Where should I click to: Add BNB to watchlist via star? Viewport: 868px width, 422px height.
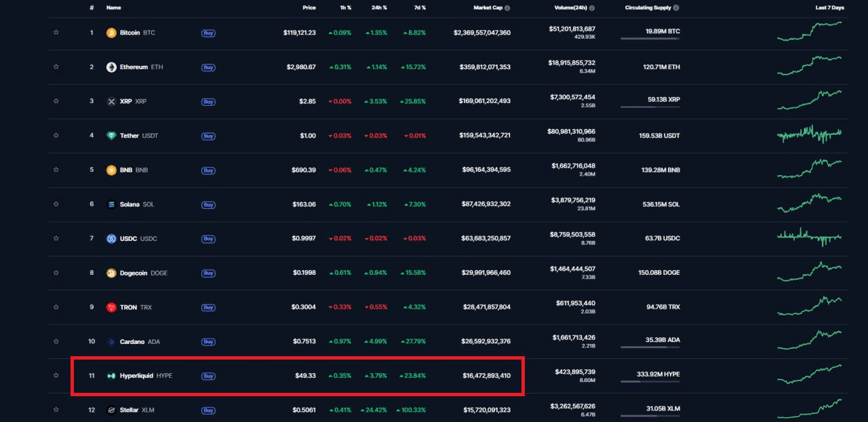tap(56, 170)
